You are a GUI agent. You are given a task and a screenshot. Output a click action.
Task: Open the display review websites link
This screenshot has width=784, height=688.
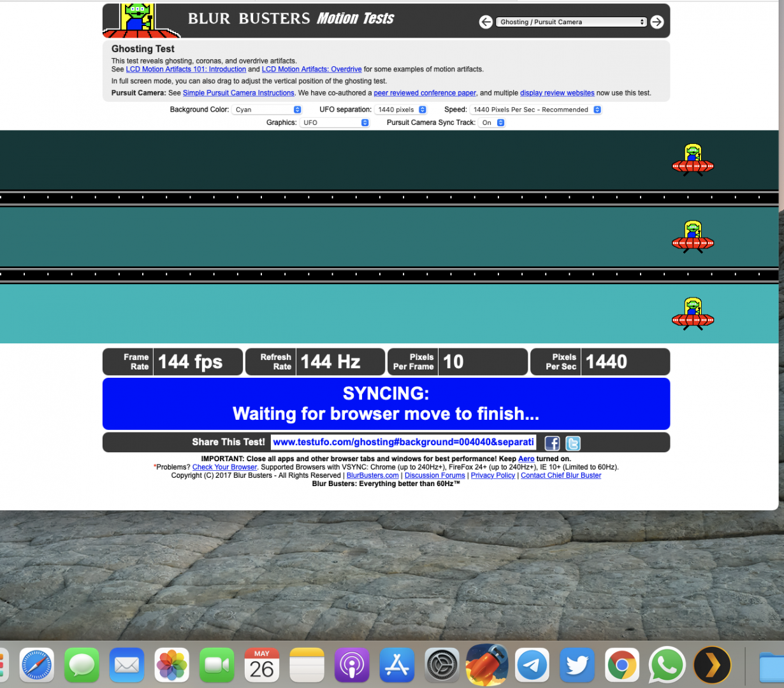pos(557,93)
